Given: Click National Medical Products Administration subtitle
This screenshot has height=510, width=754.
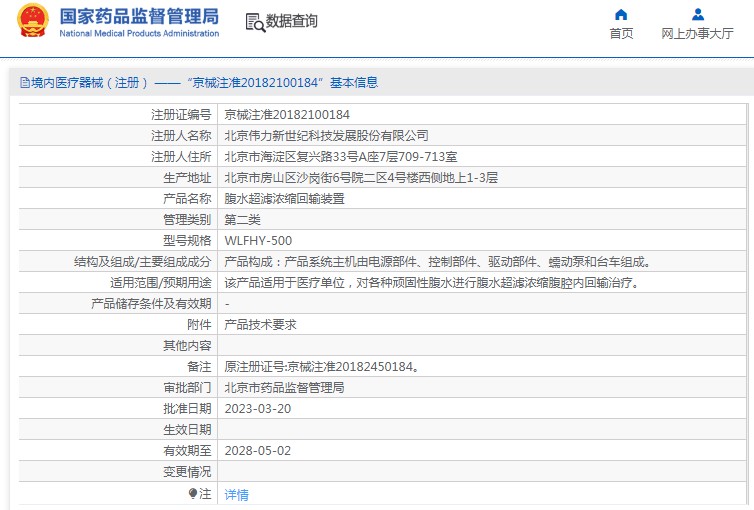Looking at the screenshot, I should tap(139, 34).
